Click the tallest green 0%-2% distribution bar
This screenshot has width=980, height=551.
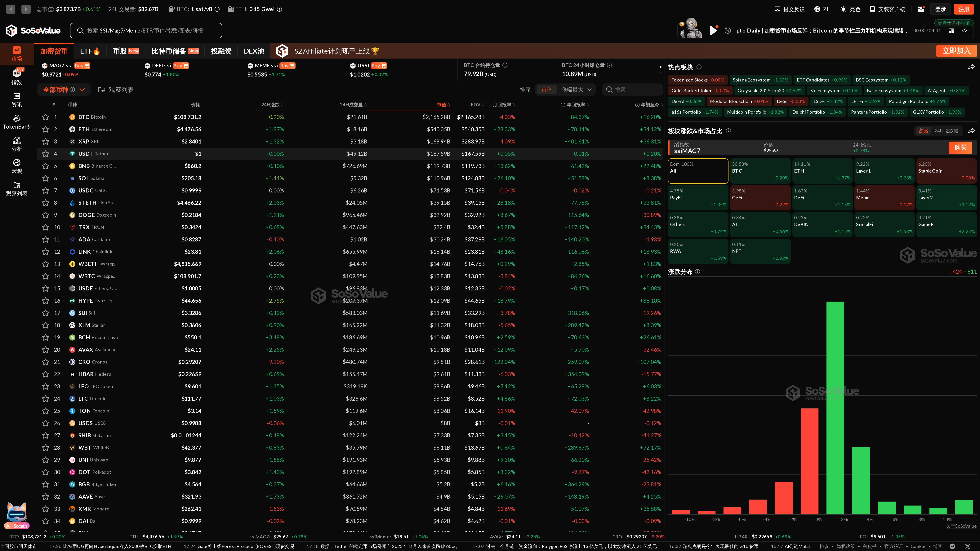[835, 408]
